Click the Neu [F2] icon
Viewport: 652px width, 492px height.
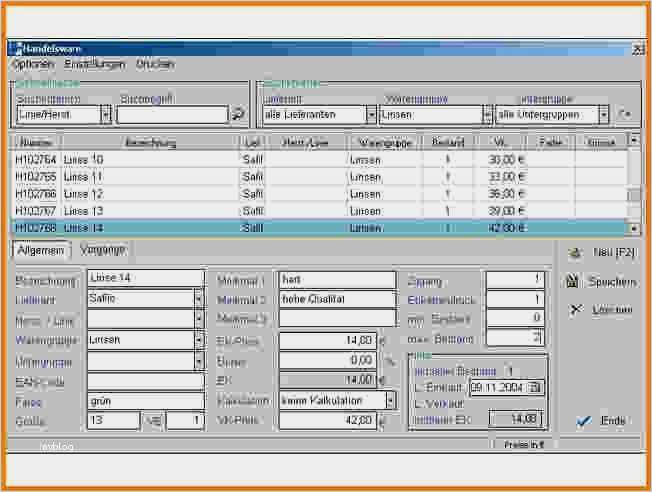point(575,253)
